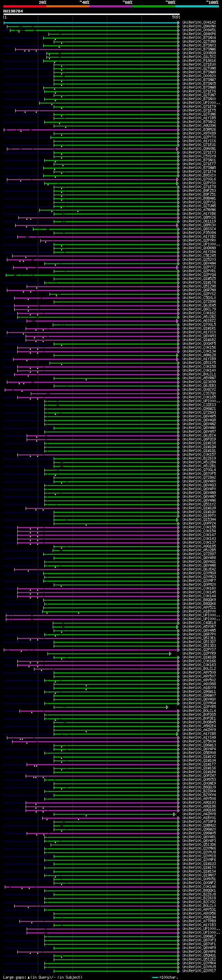This screenshot has height=980, width=222.
Task: Click the UniRef100_B8QQK1 label
Action: pyautogui.click(x=199, y=890)
